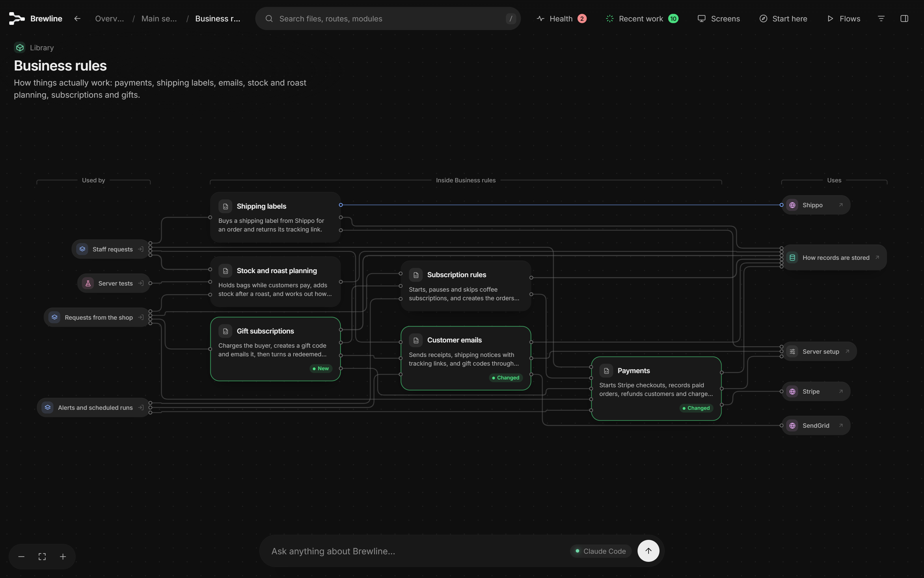Open Alerts and scheduled runs node
Image resolution: width=924 pixels, height=578 pixels.
pos(94,407)
